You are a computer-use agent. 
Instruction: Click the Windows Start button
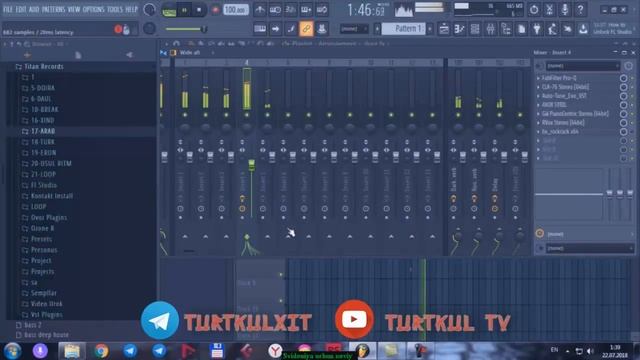click(x=13, y=351)
